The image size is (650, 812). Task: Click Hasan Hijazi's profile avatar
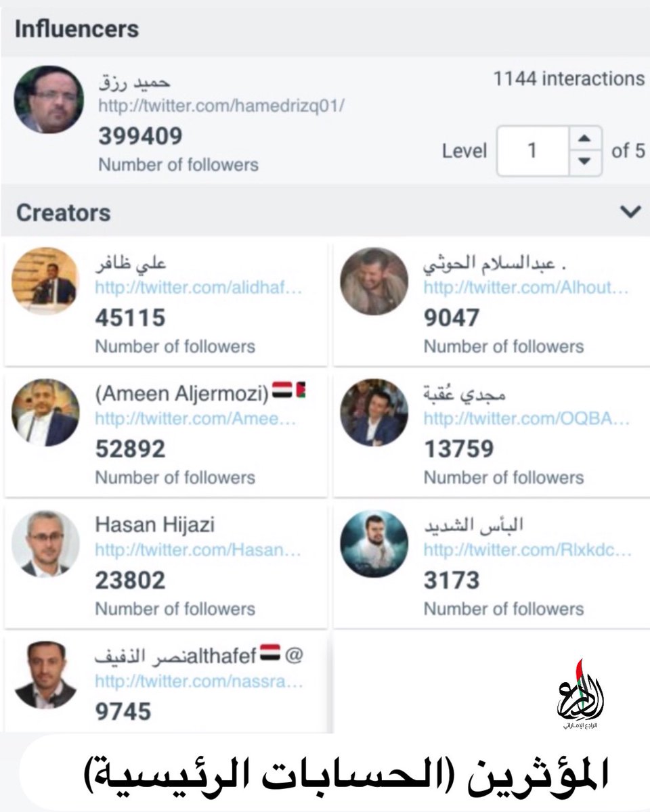coord(45,543)
